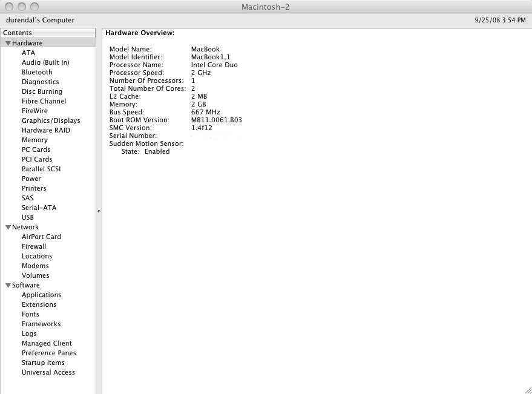Screen dimensions: 532x394
Task: Open the Firewall section
Action: tap(34, 246)
